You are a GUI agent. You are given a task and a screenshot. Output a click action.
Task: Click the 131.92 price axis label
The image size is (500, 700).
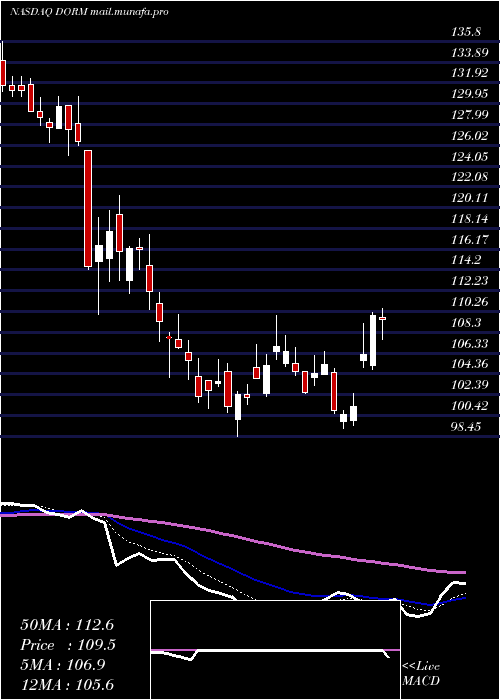coord(469,74)
